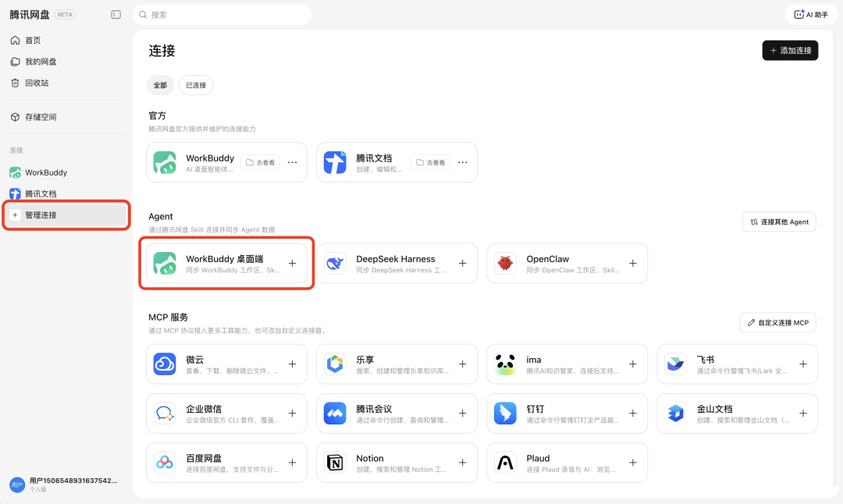Click the 腾讯会议 logo icon
This screenshot has height=504, width=843.
tap(335, 413)
